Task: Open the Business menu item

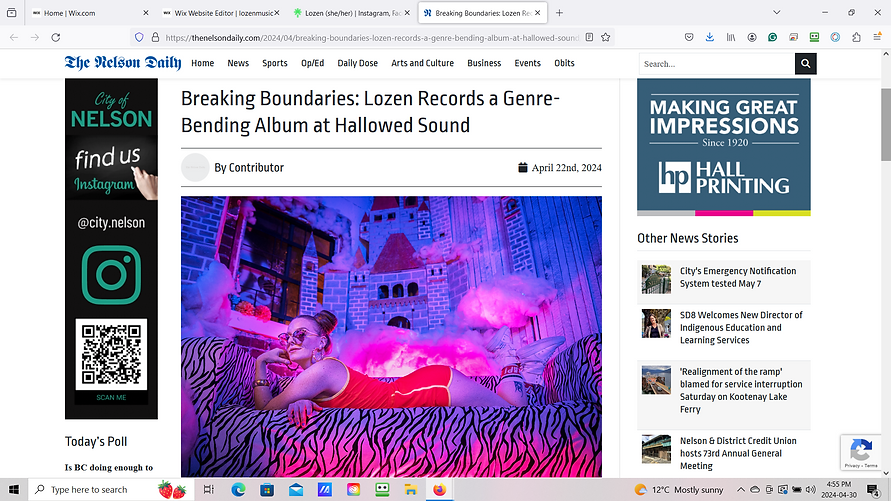Action: pos(484,63)
